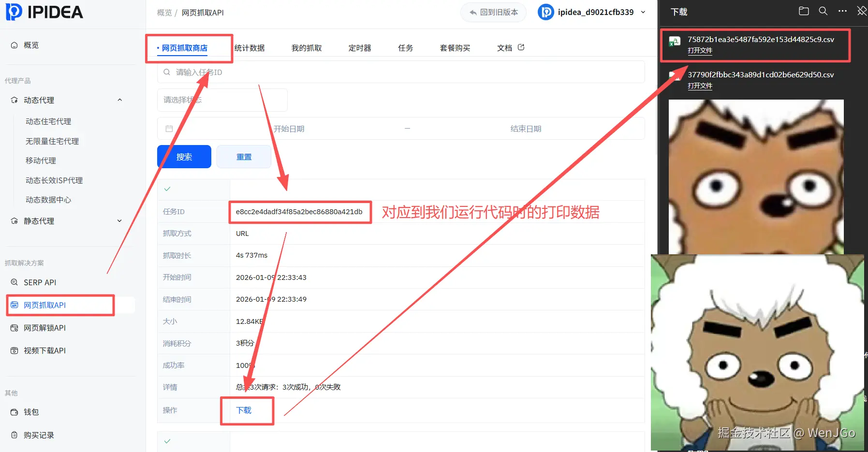Click the 网页解锁API icon
The width and height of the screenshot is (868, 452).
tap(15, 328)
